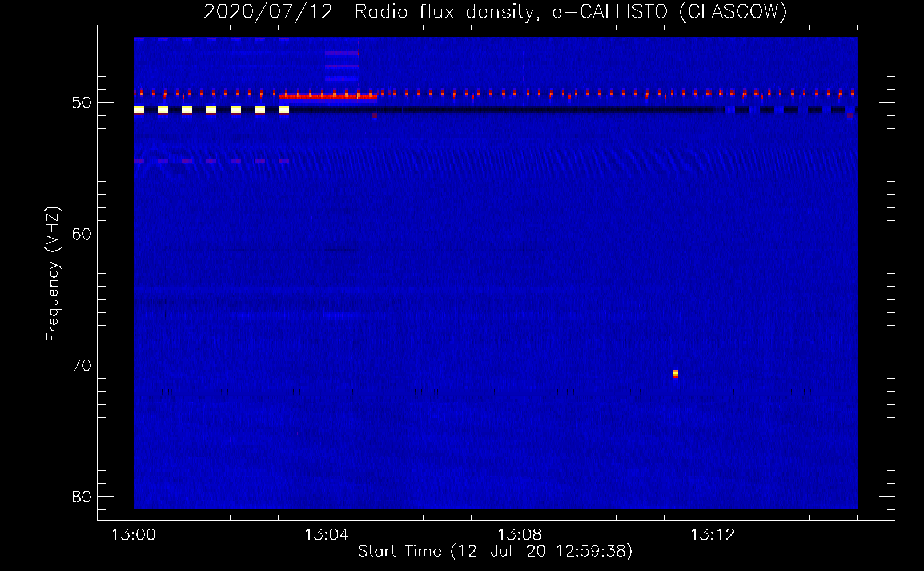Click the first white block at 13:00
924x571 pixels.
point(139,110)
